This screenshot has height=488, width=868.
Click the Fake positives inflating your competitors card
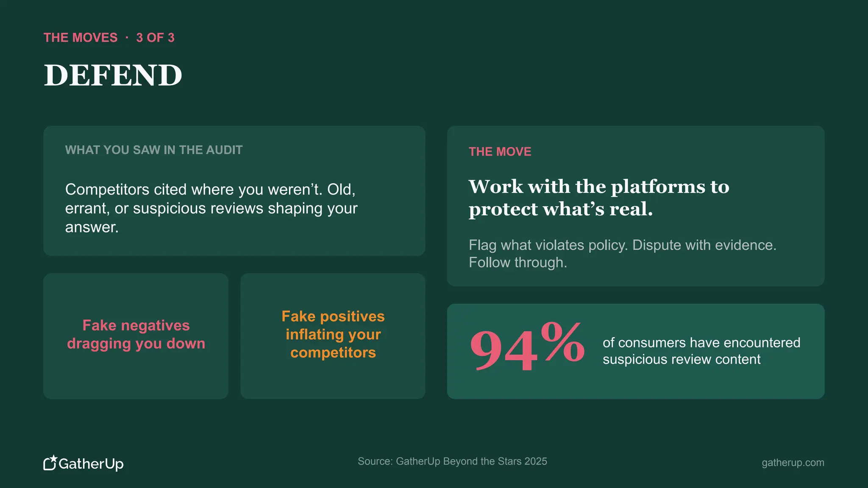click(333, 336)
